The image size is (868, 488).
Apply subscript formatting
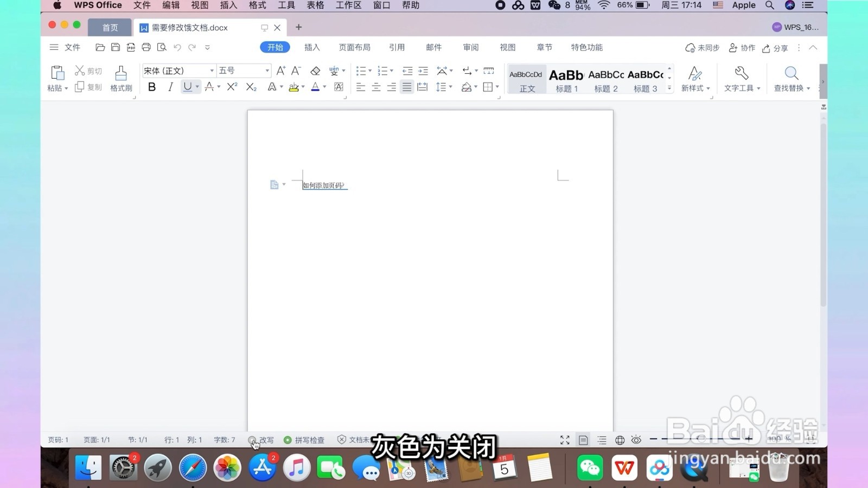(x=250, y=86)
